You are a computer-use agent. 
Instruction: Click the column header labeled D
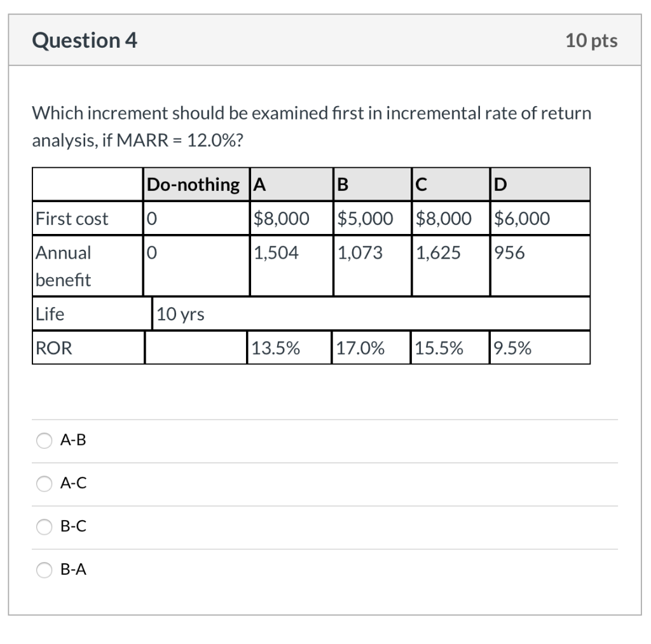[x=499, y=184]
